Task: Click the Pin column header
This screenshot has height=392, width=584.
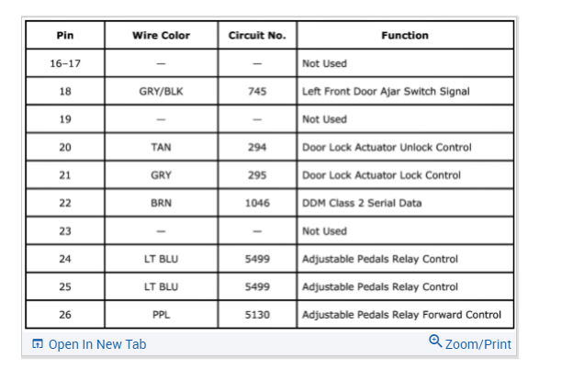Action: coord(65,36)
